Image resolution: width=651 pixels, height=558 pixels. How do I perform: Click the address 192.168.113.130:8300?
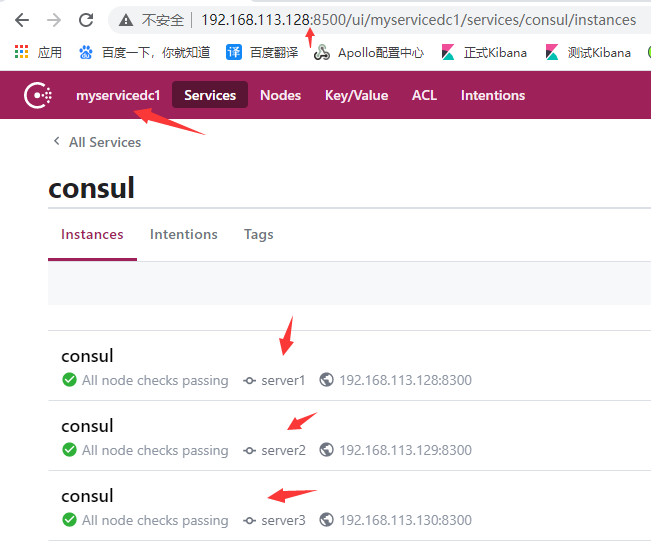pyautogui.click(x=405, y=520)
